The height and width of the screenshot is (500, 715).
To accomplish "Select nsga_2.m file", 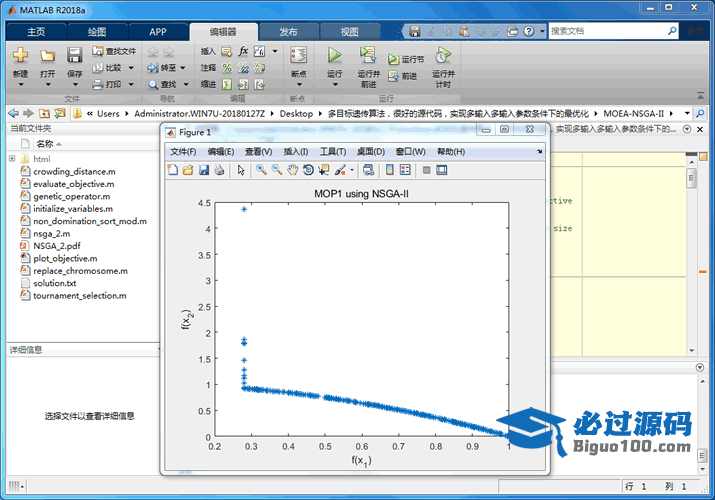I will (x=52, y=233).
